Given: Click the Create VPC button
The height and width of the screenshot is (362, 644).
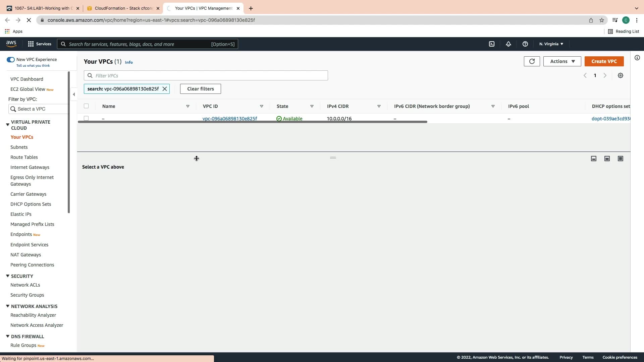Looking at the screenshot, I should [604, 61].
